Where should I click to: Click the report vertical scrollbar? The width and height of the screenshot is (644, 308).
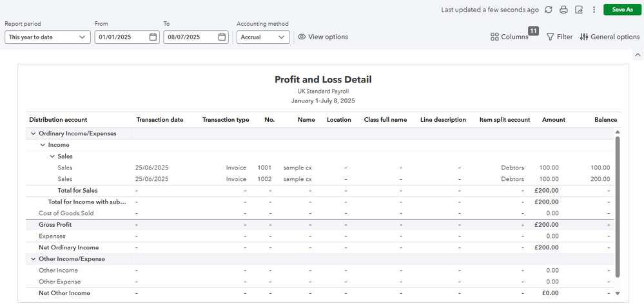618,207
